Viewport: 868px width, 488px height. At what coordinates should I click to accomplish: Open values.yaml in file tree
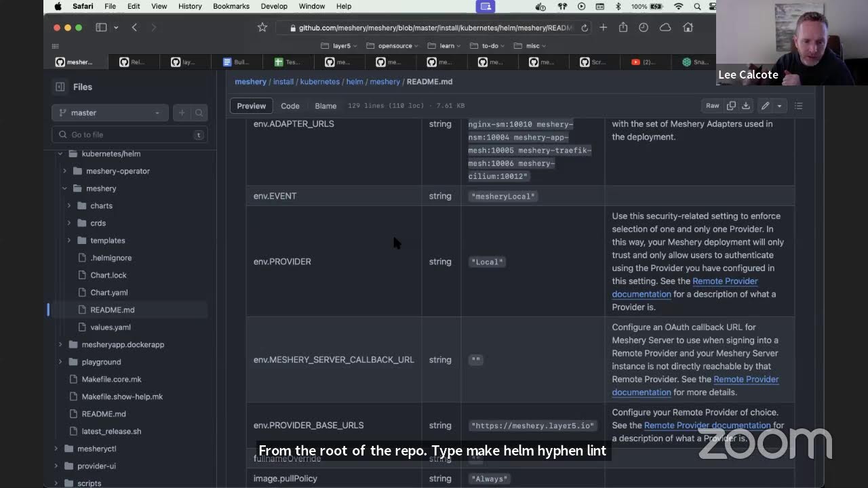click(x=111, y=327)
